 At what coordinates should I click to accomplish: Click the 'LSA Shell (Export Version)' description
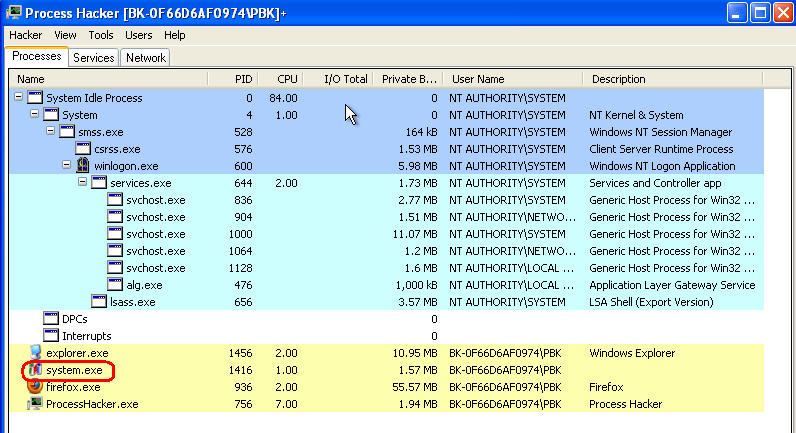coord(651,302)
